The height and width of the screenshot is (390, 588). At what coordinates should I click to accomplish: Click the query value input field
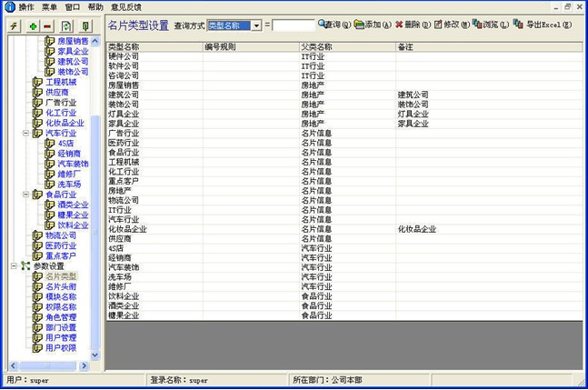point(293,25)
